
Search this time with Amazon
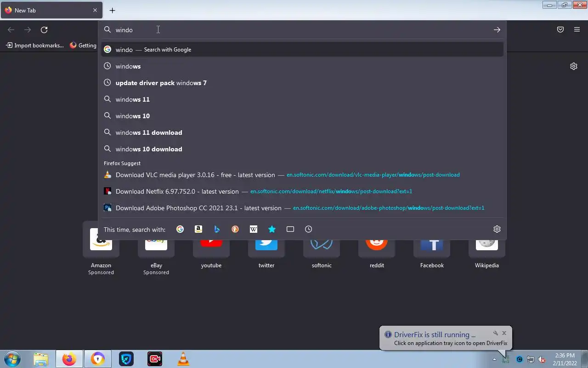(x=198, y=229)
